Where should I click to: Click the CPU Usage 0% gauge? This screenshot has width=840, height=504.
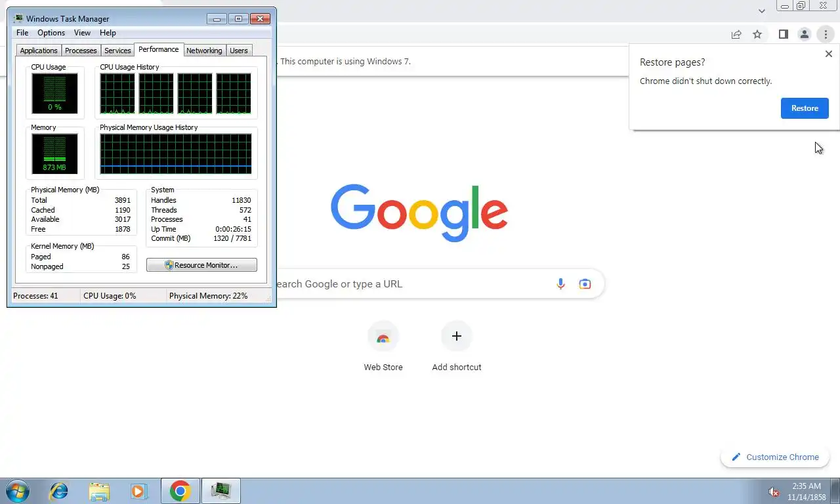point(54,93)
